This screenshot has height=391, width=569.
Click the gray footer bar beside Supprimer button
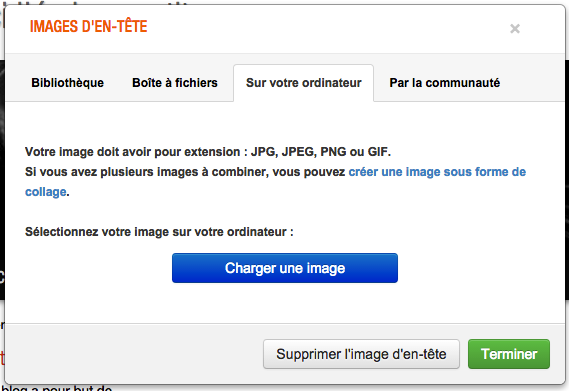point(134,354)
